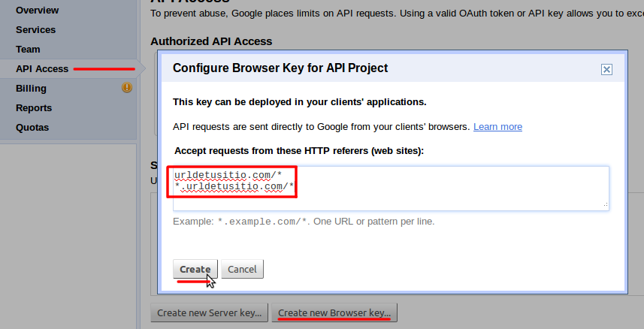Screen dimensions: 644x329
Task: Click Create new Browser key button
Action: pyautogui.click(x=334, y=312)
